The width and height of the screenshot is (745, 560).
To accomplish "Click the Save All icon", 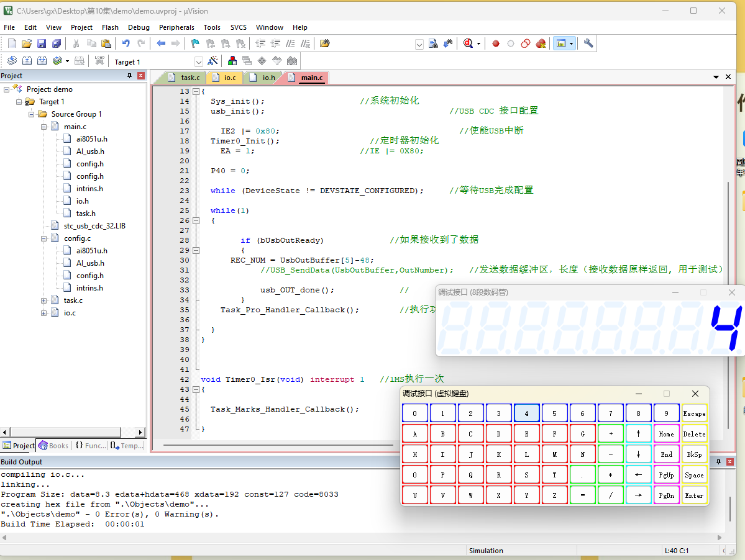I will (57, 43).
